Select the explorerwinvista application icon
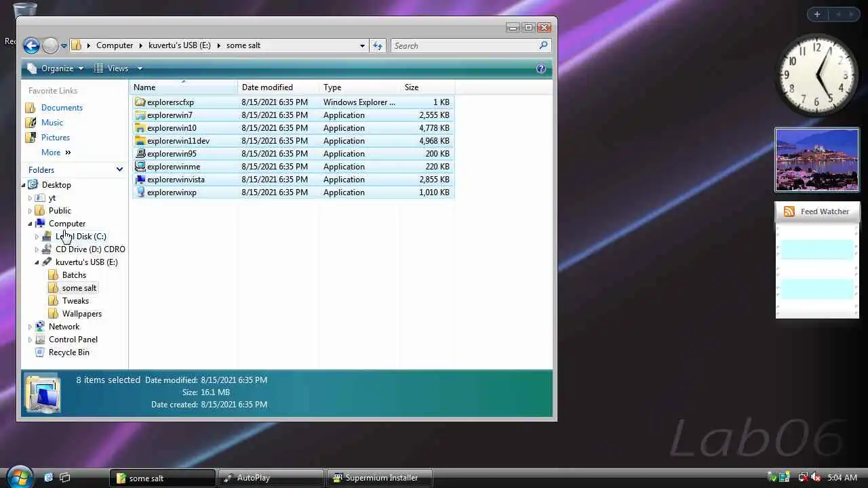Image resolution: width=868 pixels, height=488 pixels. (x=140, y=180)
